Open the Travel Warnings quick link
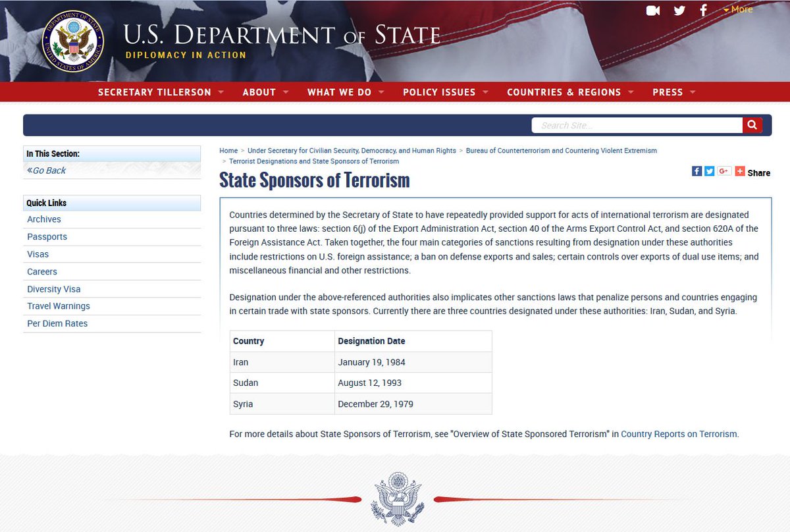 click(59, 306)
